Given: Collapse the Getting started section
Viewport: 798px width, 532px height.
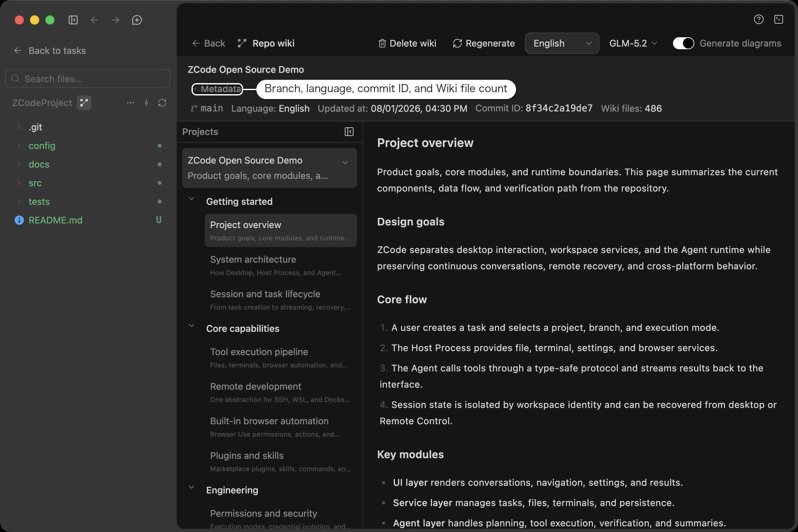Looking at the screenshot, I should click(192, 199).
